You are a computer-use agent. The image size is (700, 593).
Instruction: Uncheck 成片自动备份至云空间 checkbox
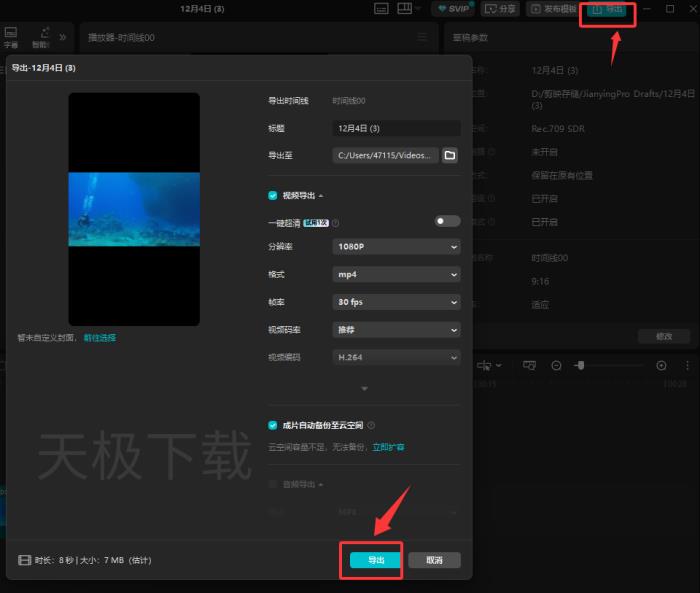click(x=272, y=425)
